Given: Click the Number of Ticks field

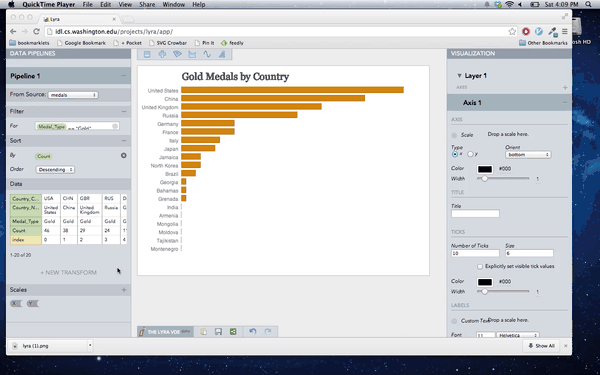Looking at the screenshot, I should pos(475,253).
